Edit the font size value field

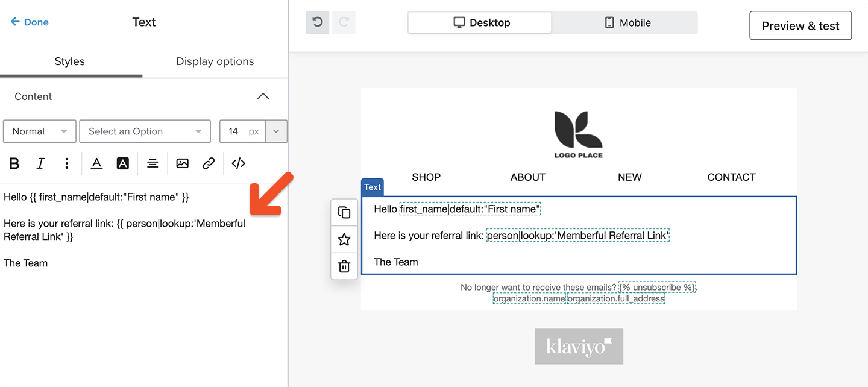click(x=242, y=131)
